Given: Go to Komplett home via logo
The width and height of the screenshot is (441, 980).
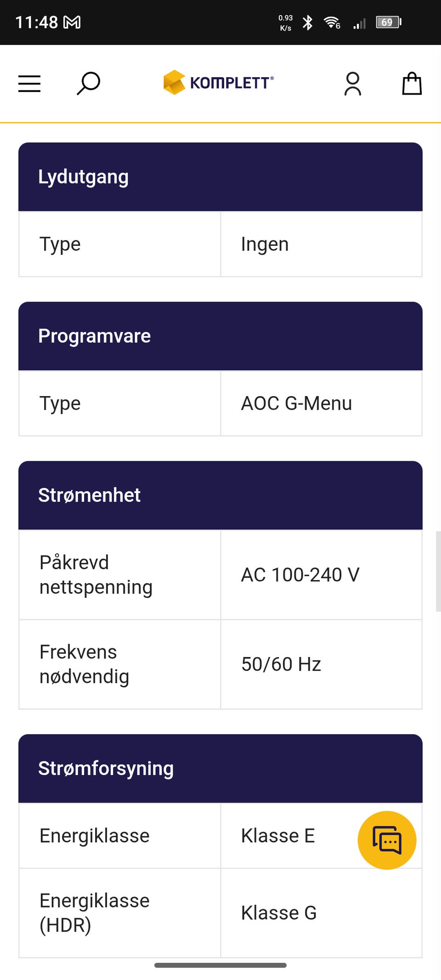Looking at the screenshot, I should 219,83.
